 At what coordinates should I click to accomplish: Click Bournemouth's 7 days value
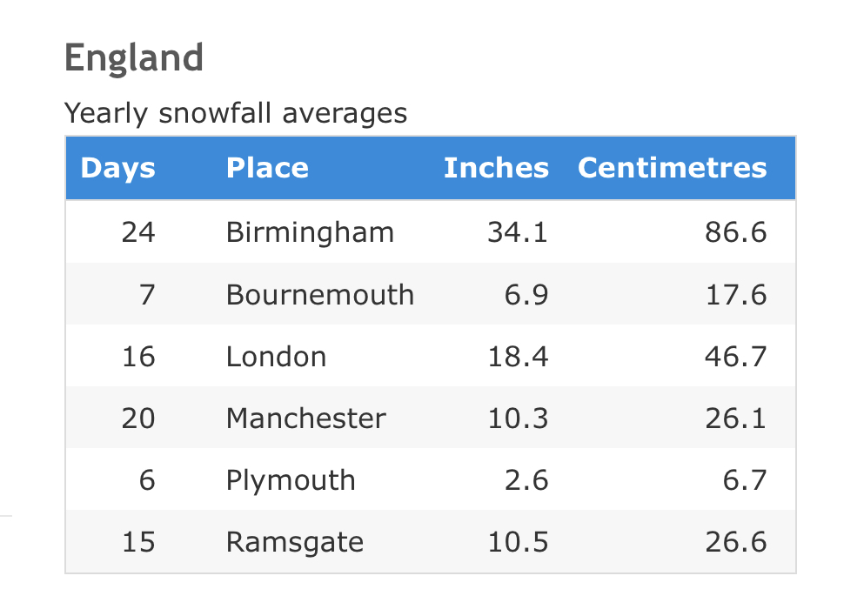[x=146, y=295]
